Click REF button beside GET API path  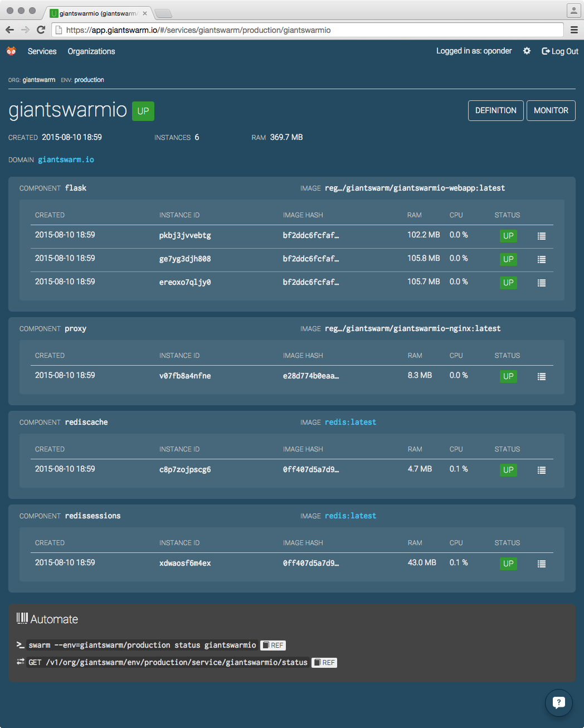tap(324, 662)
